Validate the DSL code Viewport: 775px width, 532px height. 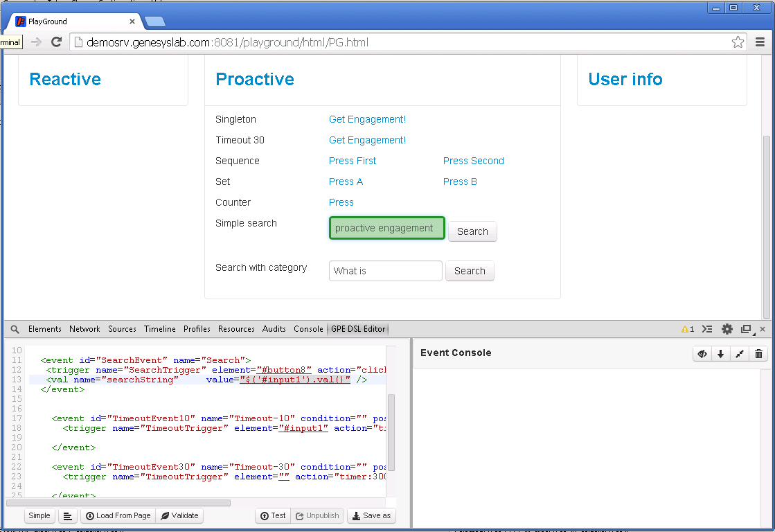(x=179, y=515)
